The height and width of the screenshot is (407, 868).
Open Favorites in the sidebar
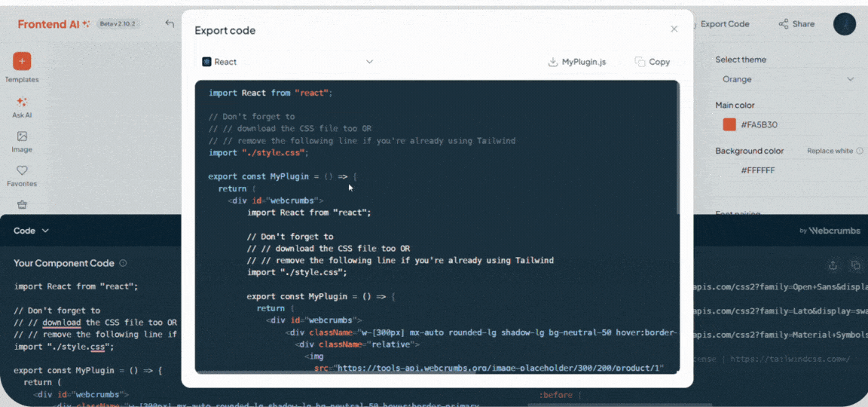[22, 176]
